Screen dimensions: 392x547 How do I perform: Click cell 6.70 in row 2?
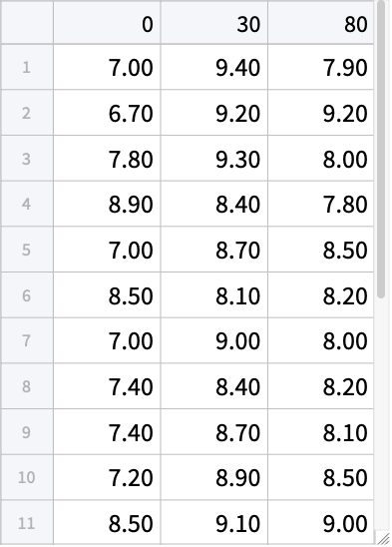coord(107,113)
